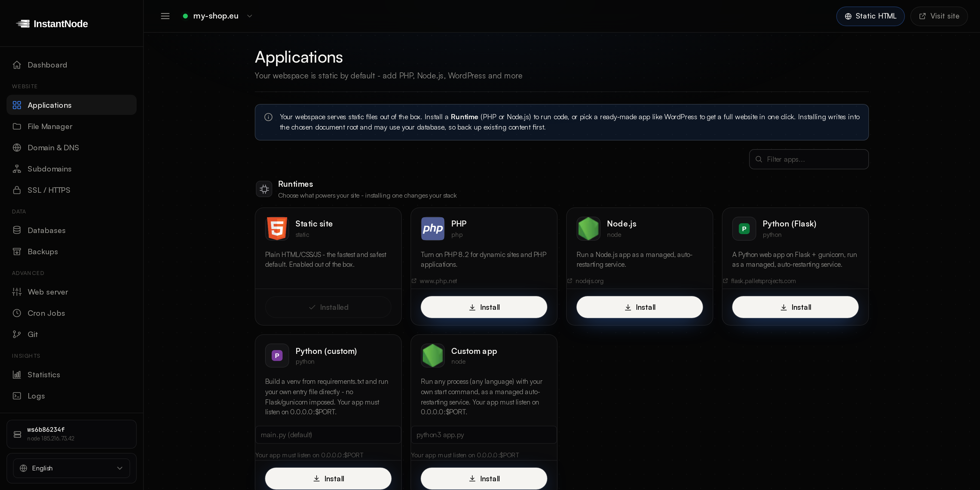Click the Logs terminal icon

tap(17, 396)
